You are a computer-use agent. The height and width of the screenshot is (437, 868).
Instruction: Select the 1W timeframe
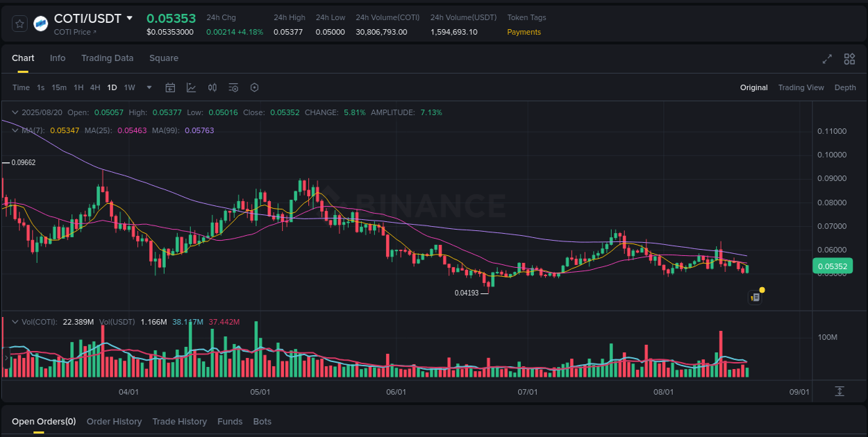[128, 87]
